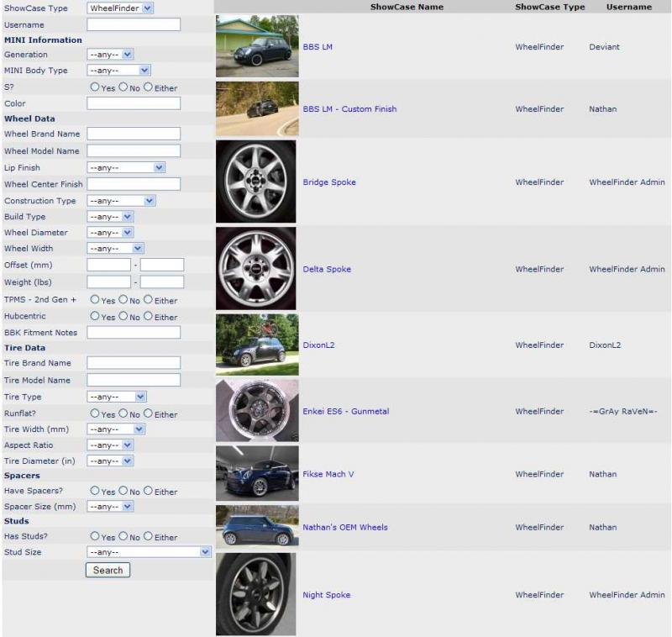This screenshot has width=672, height=637.
Task: Open the Bridge Spoke wheel image
Action: (256, 182)
